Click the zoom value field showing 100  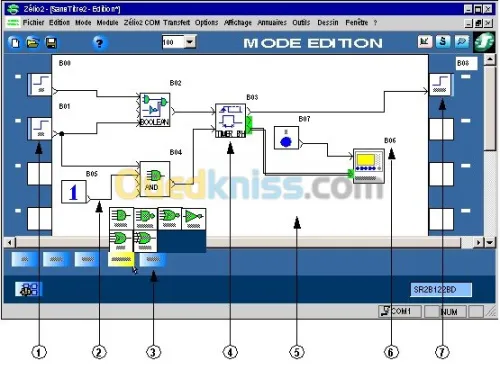(173, 42)
